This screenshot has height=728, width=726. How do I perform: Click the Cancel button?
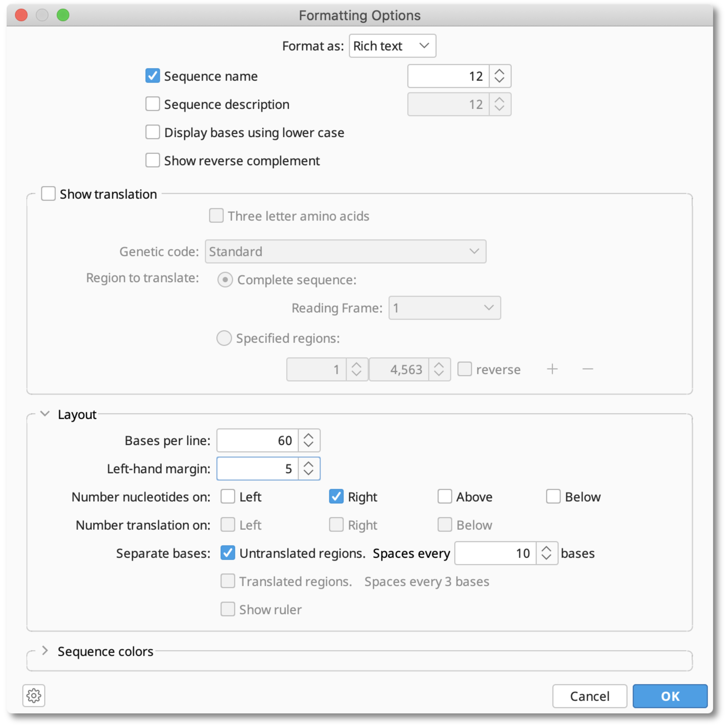pyautogui.click(x=589, y=696)
